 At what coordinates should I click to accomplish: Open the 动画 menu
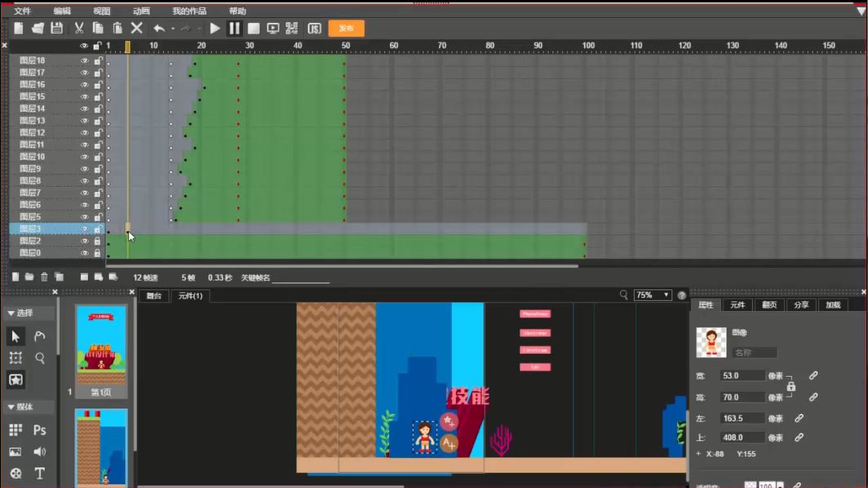pos(141,11)
